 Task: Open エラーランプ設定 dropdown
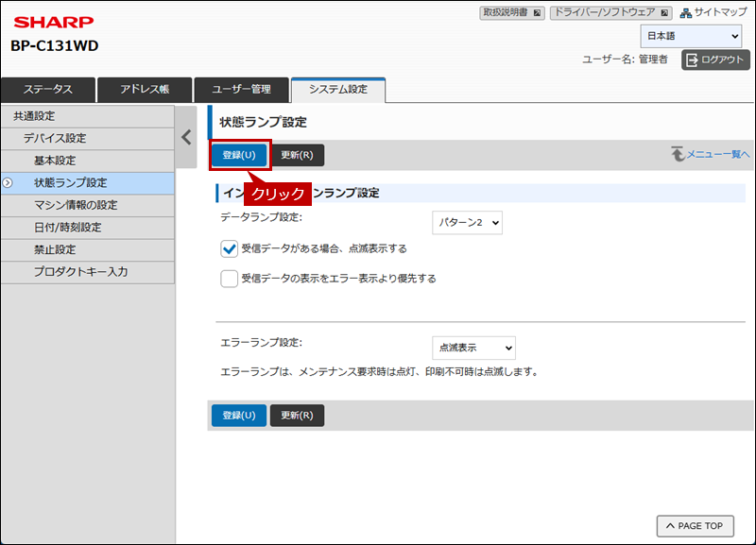pos(473,348)
